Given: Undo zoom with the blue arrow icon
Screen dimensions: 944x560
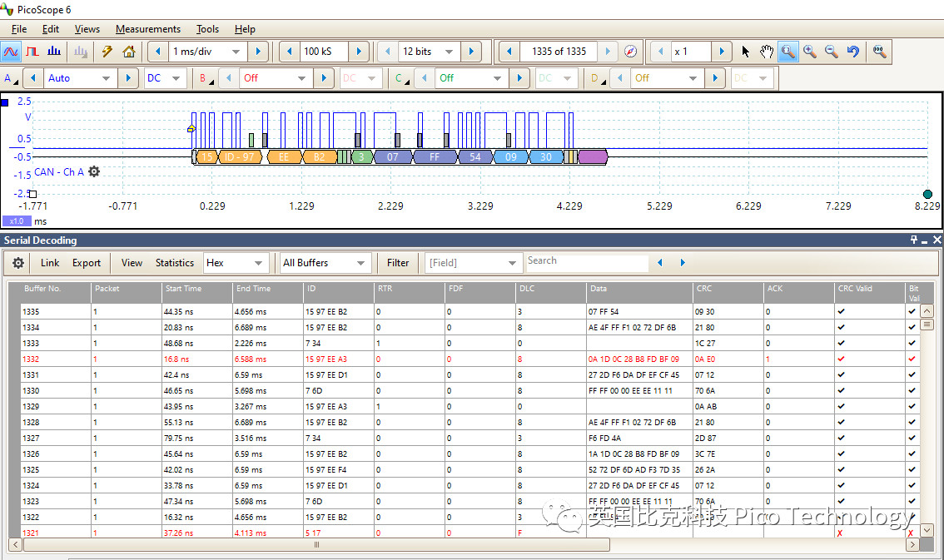Looking at the screenshot, I should (x=852, y=52).
